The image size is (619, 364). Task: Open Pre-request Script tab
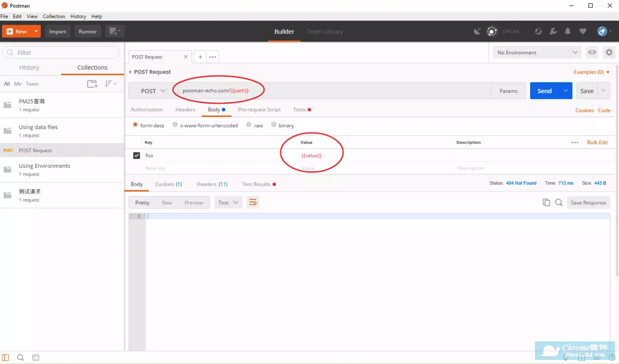coord(259,109)
